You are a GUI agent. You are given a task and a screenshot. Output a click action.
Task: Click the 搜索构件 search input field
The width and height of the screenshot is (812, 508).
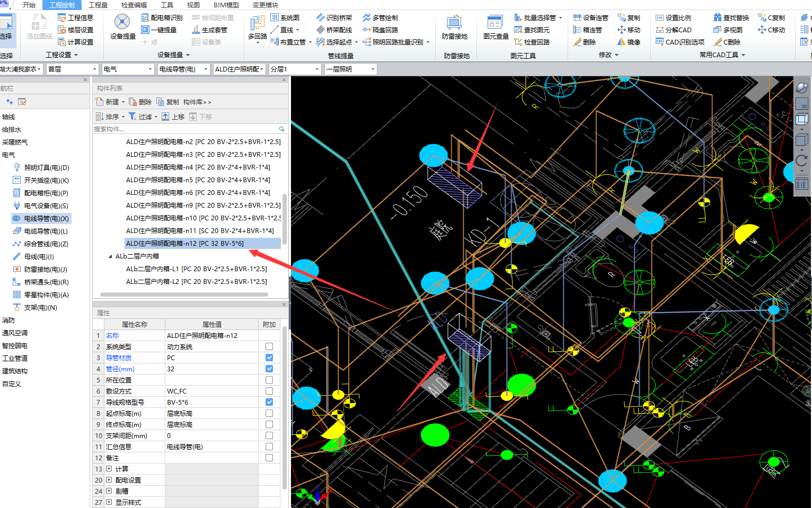tap(186, 129)
